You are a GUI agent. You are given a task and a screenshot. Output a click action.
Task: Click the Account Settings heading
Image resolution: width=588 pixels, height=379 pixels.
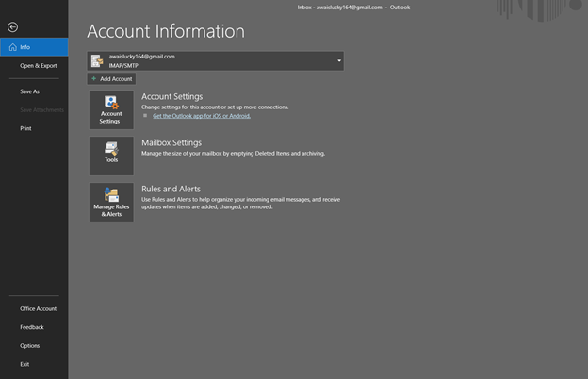[171, 96]
